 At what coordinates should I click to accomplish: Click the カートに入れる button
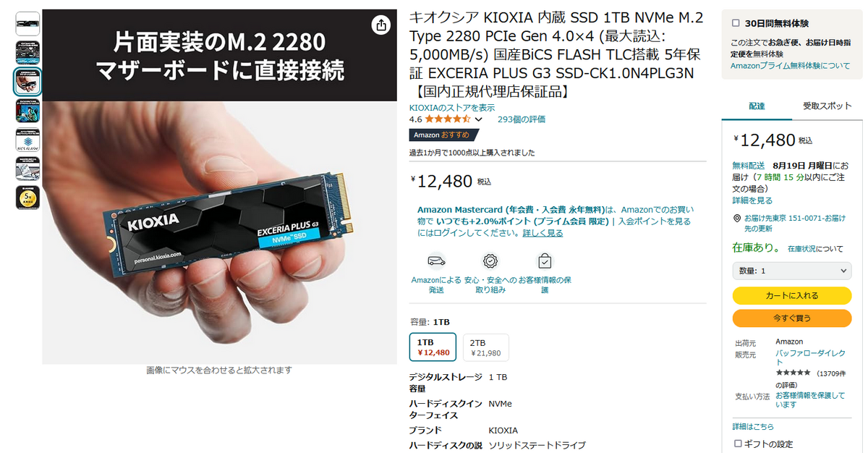coord(792,296)
